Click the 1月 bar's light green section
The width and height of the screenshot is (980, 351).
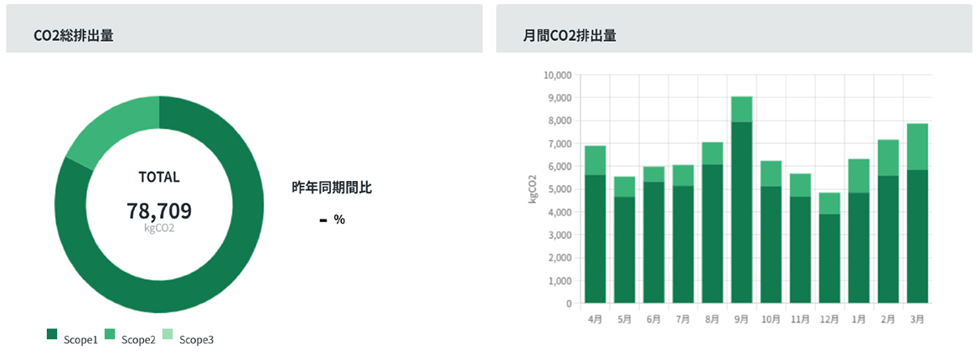pyautogui.click(x=858, y=176)
